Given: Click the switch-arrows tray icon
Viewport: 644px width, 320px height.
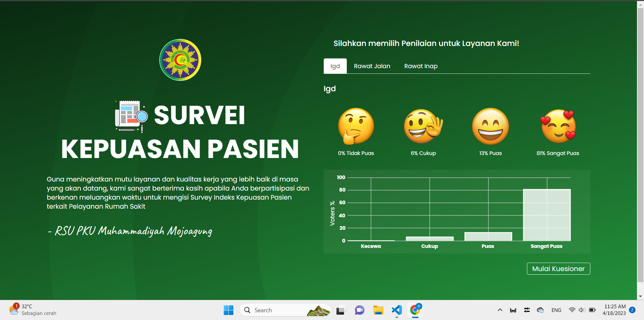Looking at the screenshot, I should point(527,310).
